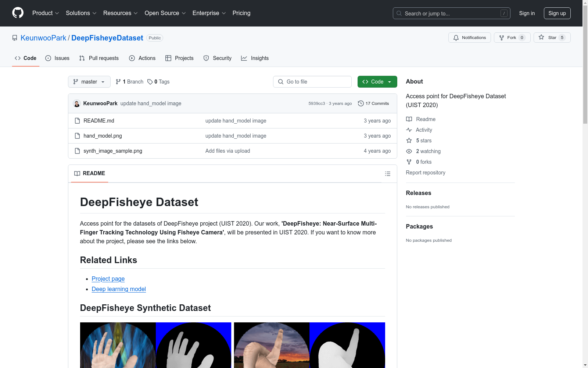Screen dimensions: 588x368
Task: Open the Projects tab
Action: coord(179,58)
